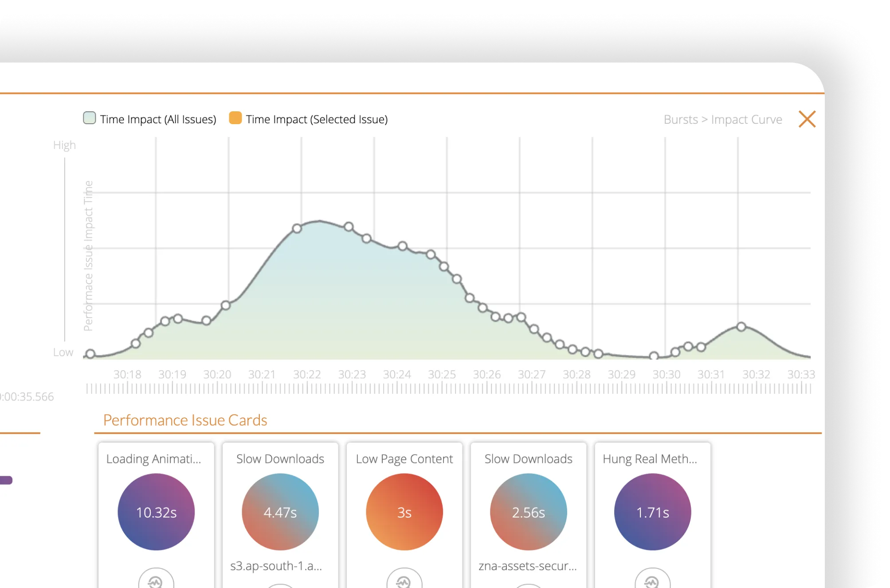Click the first data point at curve start
This screenshot has height=588, width=890.
(90, 354)
